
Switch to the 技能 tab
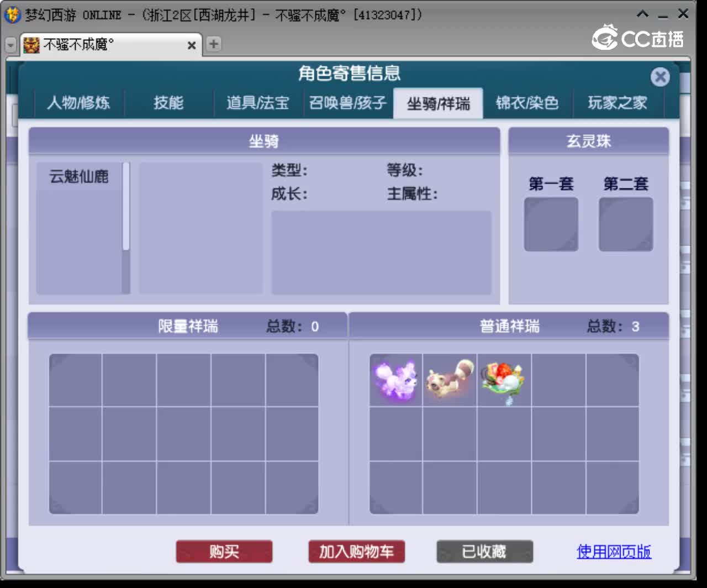[168, 103]
